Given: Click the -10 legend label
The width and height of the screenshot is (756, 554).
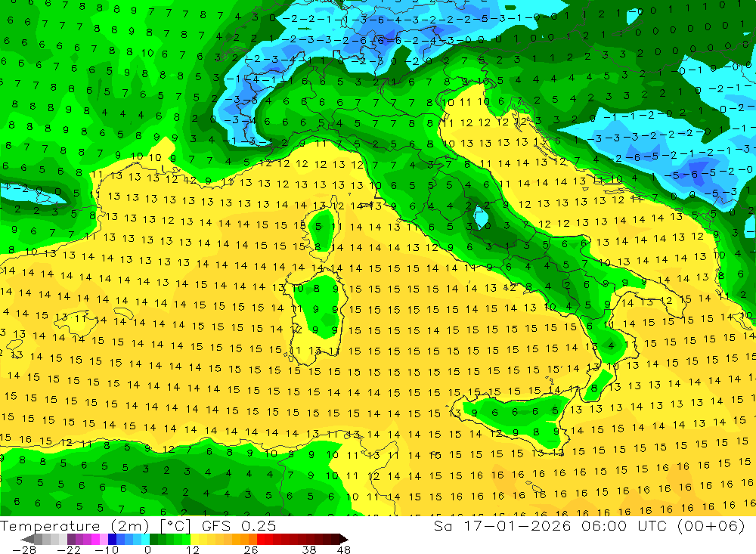Looking at the screenshot, I should point(107,549).
